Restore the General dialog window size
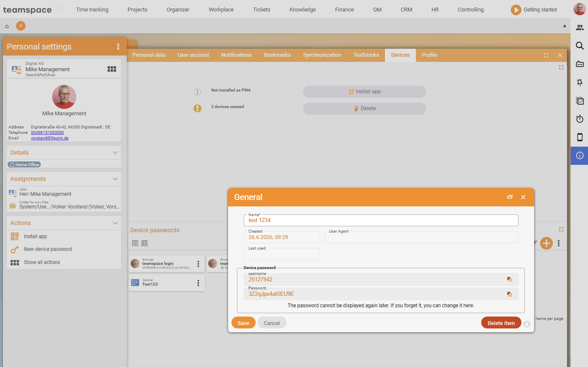The image size is (588, 367). click(510, 197)
